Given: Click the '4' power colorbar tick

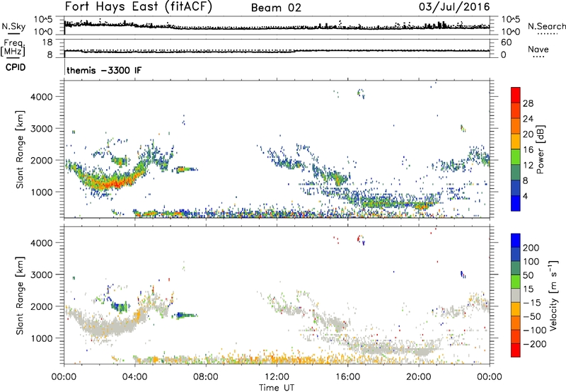Looking at the screenshot, I should pos(525,196).
